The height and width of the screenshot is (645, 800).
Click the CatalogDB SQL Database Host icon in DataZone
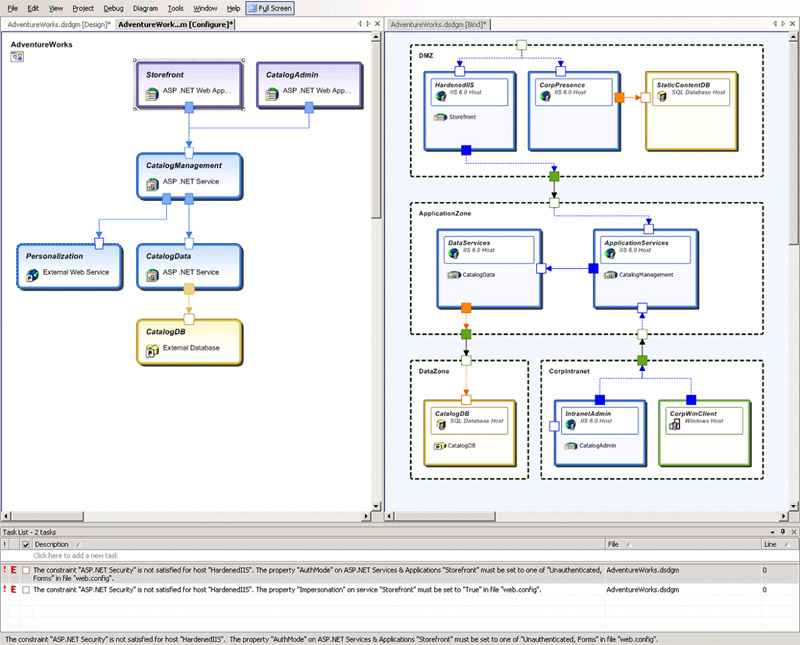(x=441, y=425)
